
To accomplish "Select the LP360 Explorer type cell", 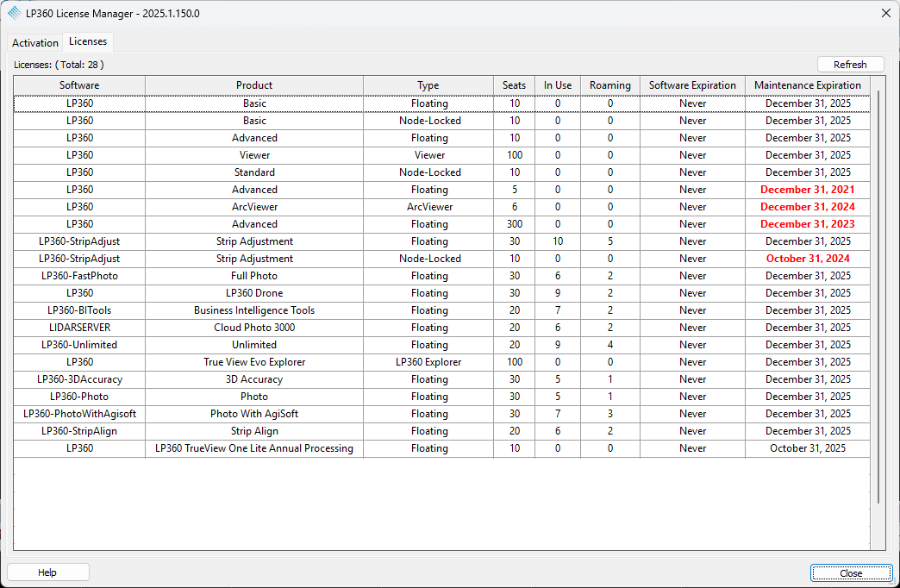I will pos(428,362).
